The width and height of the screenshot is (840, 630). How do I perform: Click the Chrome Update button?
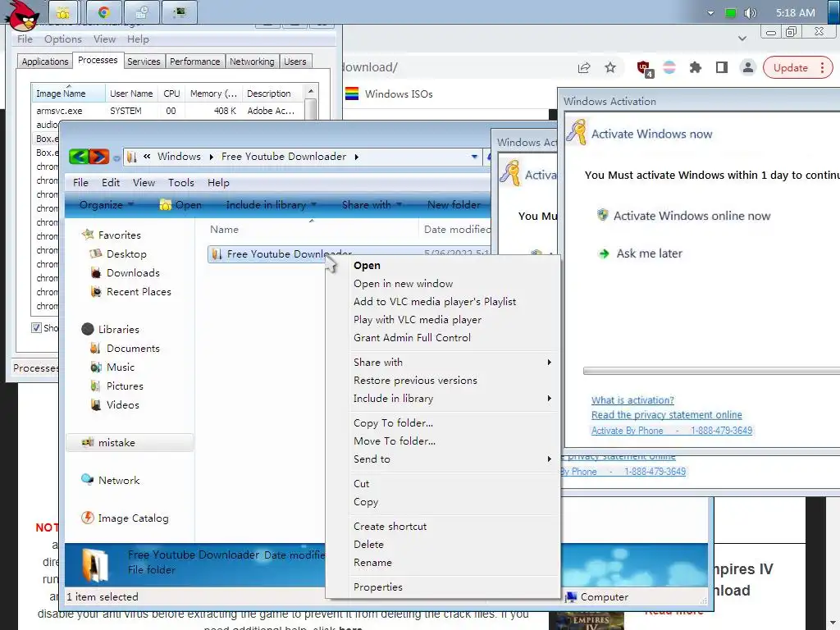[x=797, y=67]
